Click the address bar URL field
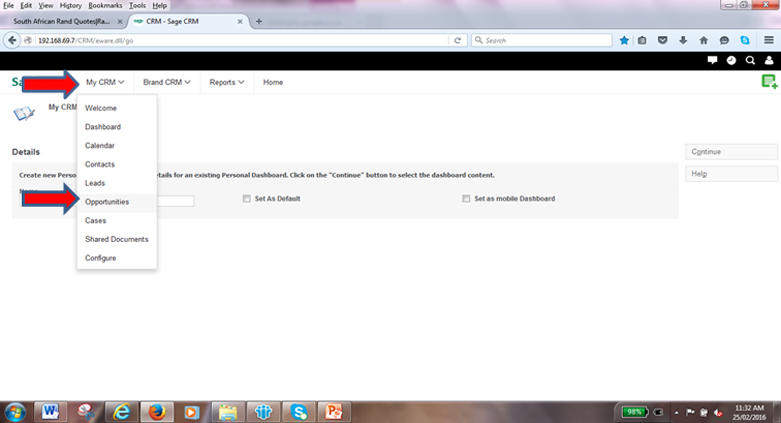 coord(242,40)
